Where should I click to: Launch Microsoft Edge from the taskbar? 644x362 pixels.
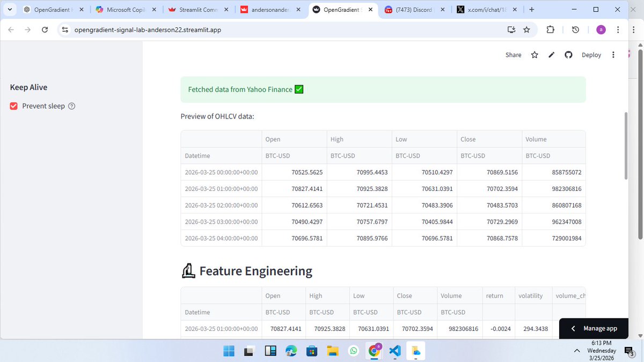click(x=291, y=351)
